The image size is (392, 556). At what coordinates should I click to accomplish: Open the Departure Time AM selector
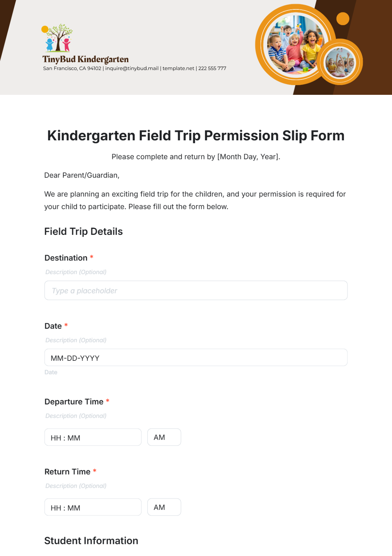(x=164, y=437)
